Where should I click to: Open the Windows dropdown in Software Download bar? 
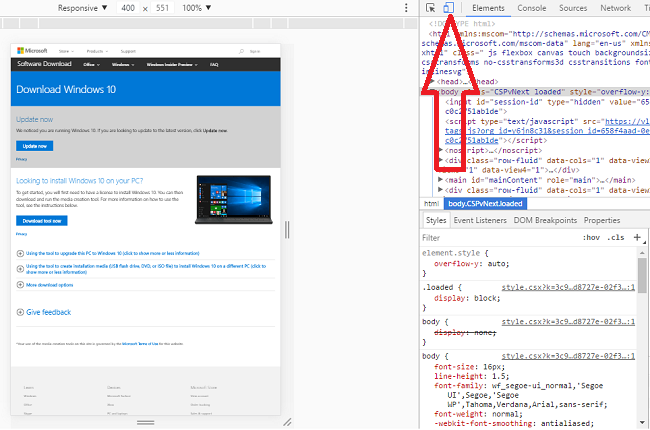(123, 65)
